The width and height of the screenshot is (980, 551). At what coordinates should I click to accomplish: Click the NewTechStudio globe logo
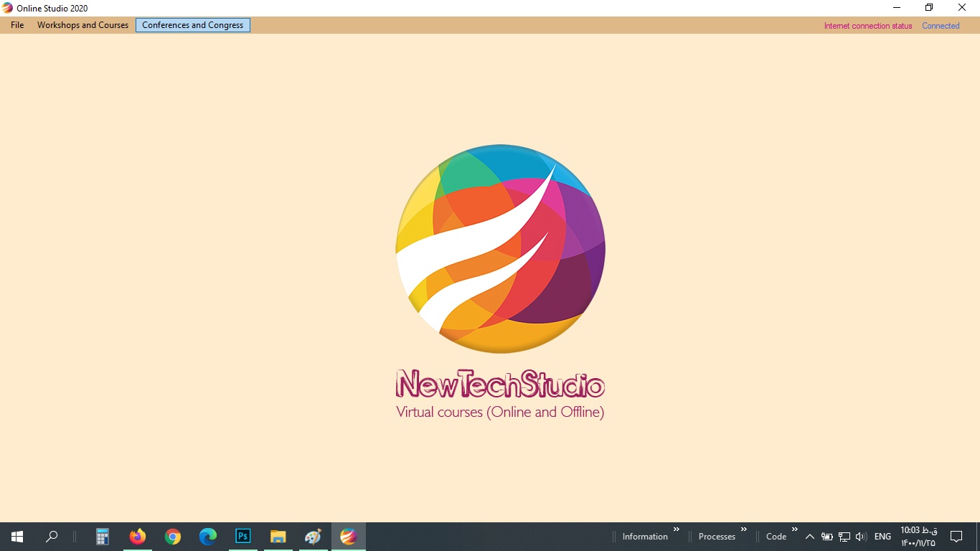[x=500, y=248]
